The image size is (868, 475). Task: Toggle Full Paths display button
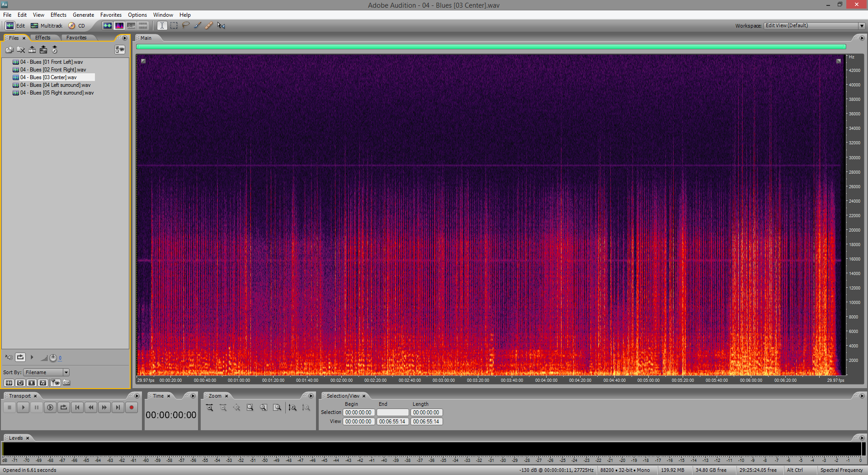point(66,383)
